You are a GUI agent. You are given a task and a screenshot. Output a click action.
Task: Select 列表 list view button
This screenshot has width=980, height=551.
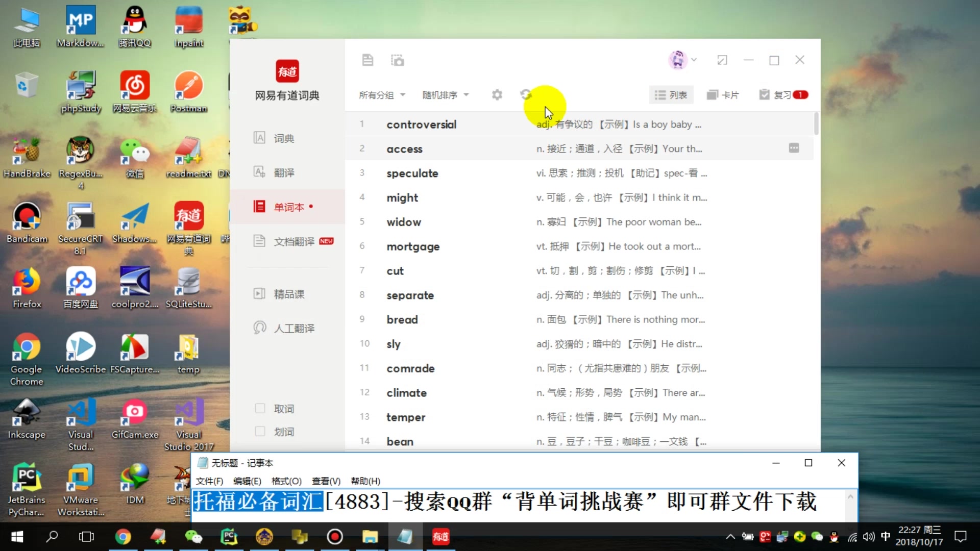point(671,94)
